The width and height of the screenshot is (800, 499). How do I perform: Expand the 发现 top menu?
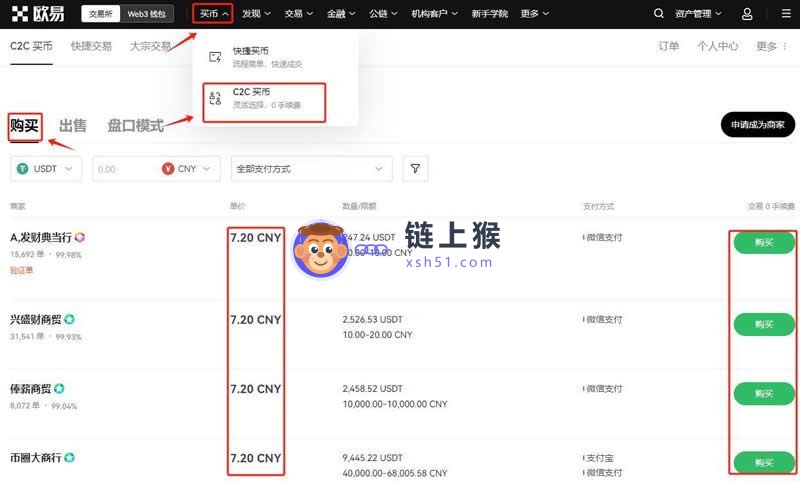(x=256, y=14)
